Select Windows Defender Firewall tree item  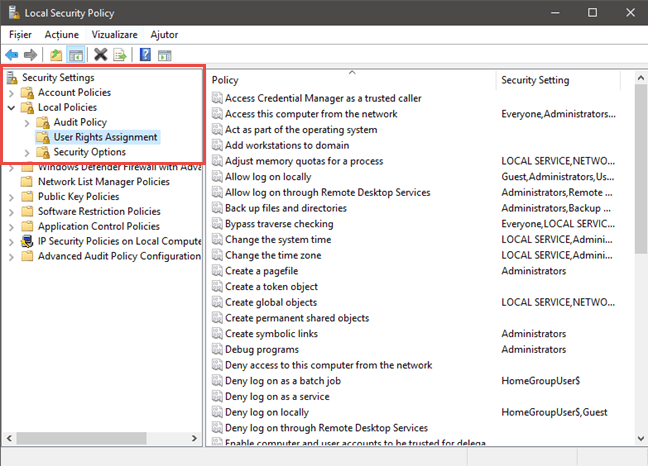pos(119,167)
